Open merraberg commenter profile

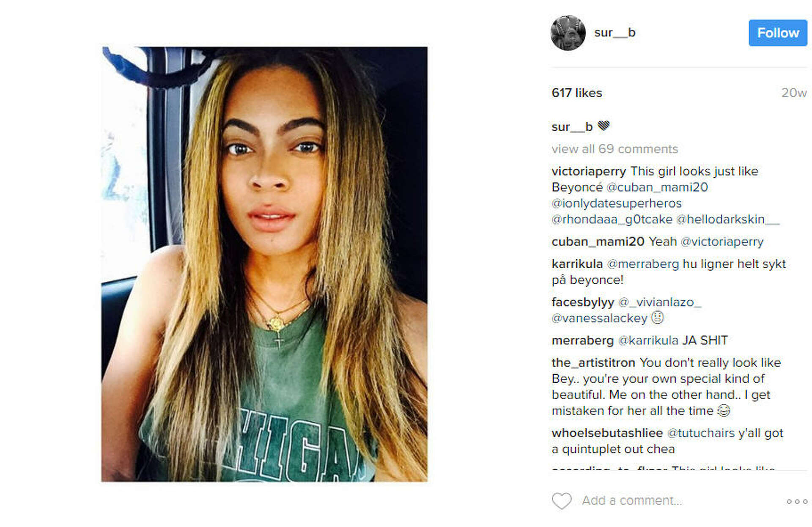pos(582,340)
